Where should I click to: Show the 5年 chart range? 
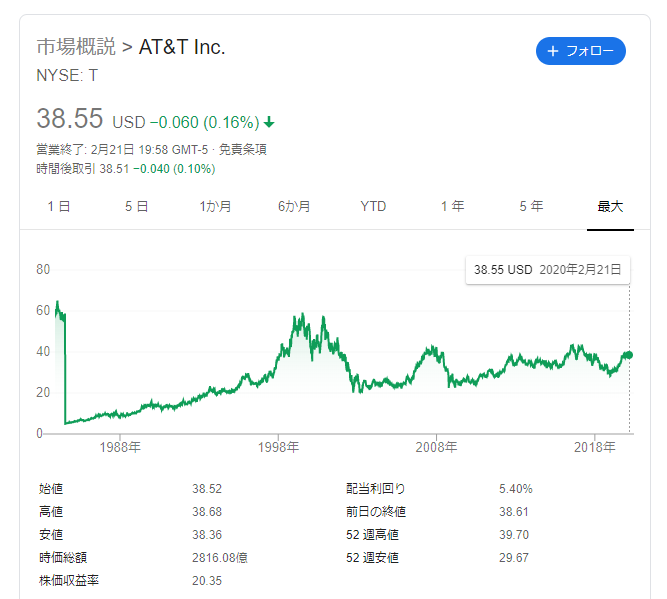tap(531, 206)
